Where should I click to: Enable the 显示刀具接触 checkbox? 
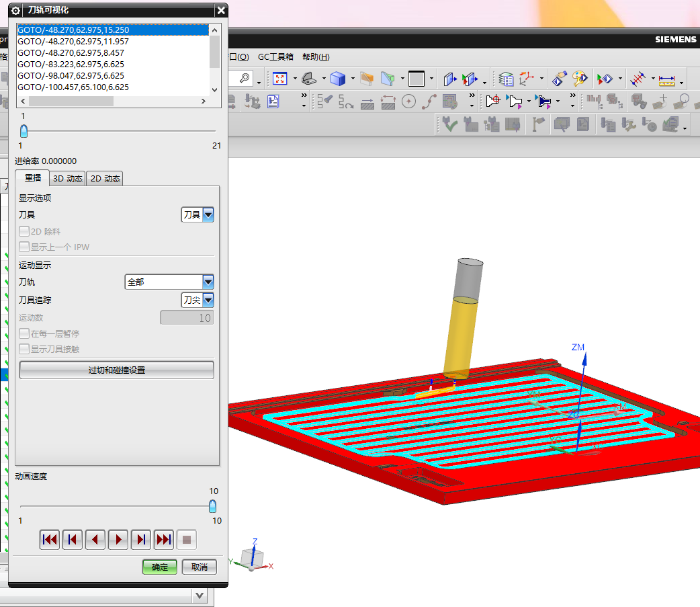[24, 349]
